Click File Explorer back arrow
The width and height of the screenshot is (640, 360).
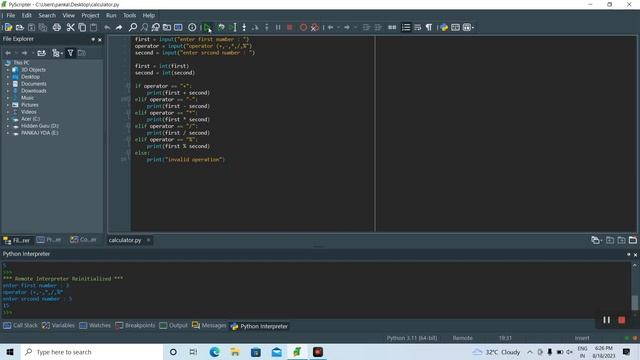click(x=8, y=53)
